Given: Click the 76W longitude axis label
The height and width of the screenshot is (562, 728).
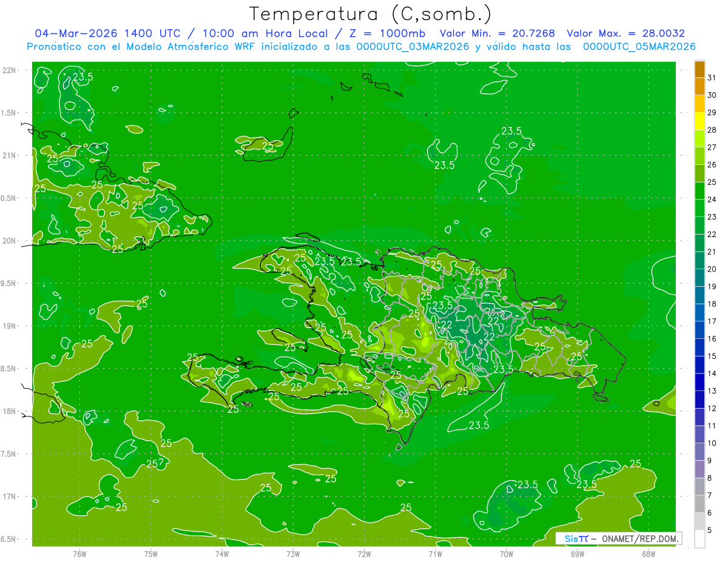Looking at the screenshot, I should 79,554.
